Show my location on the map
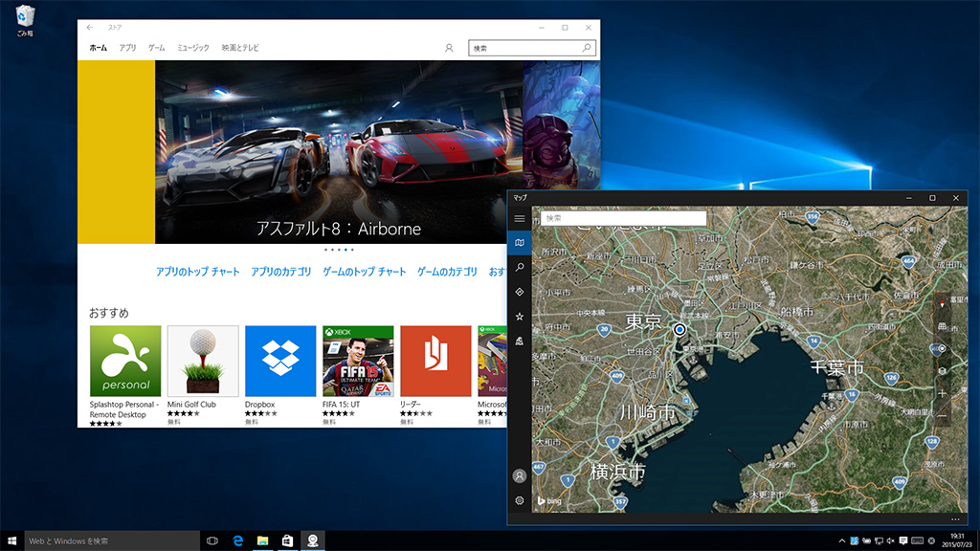Viewport: 980px width, 551px height. point(943,349)
